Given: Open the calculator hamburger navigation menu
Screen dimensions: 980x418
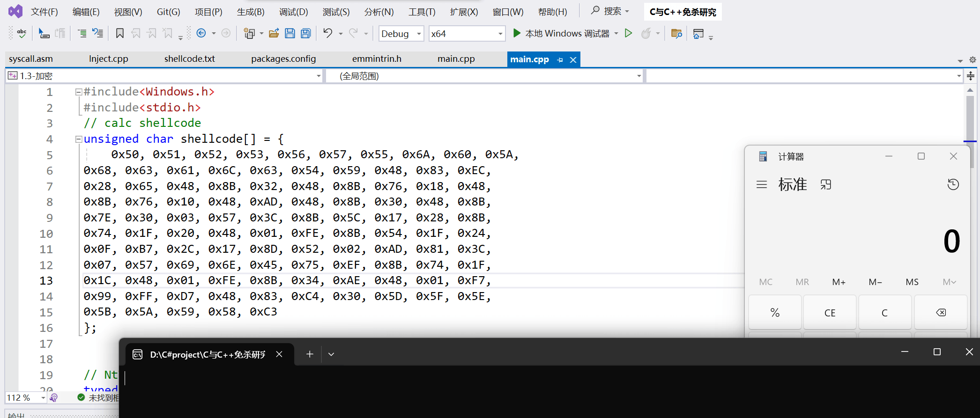Looking at the screenshot, I should pyautogui.click(x=762, y=184).
